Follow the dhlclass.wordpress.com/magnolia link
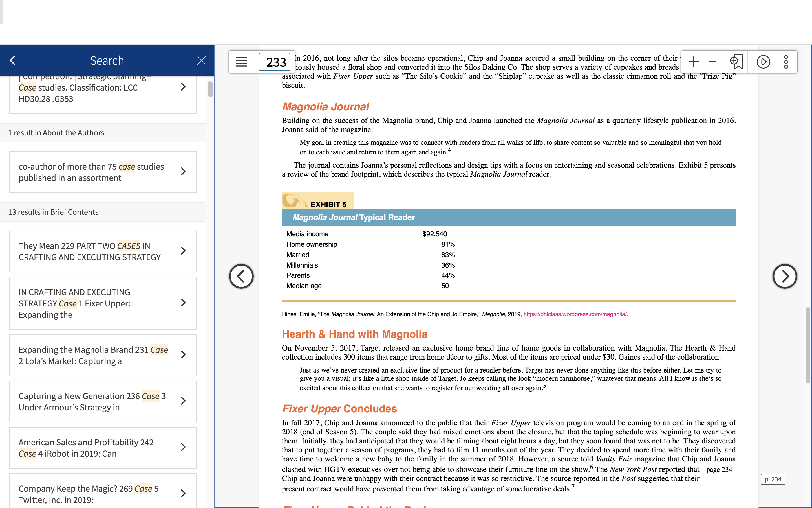This screenshot has height=508, width=812. (x=575, y=314)
